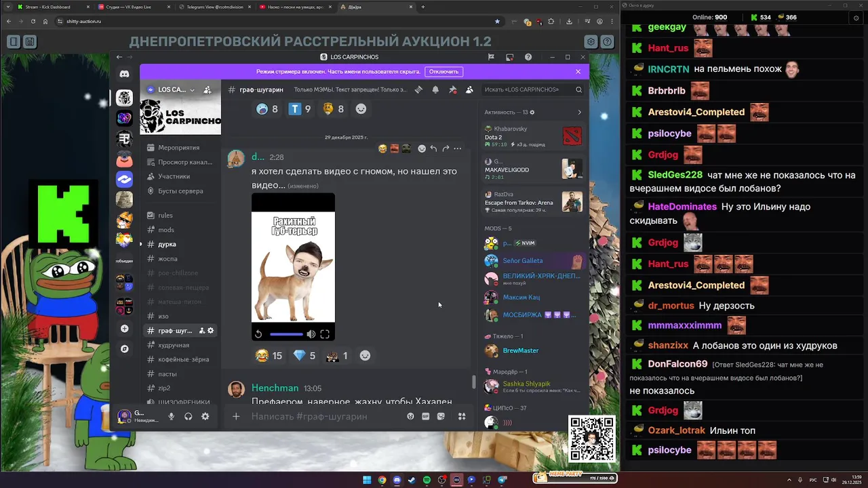Switch to Stream – Kick Dashboard browser tab
Screen dimensions: 868x488
pyautogui.click(x=52, y=7)
